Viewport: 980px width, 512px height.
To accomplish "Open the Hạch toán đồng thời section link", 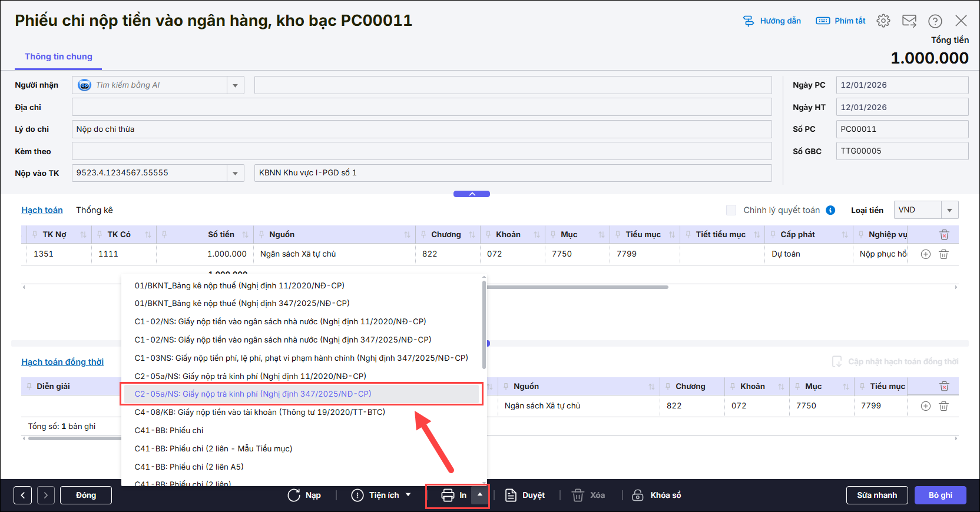I will (62, 362).
